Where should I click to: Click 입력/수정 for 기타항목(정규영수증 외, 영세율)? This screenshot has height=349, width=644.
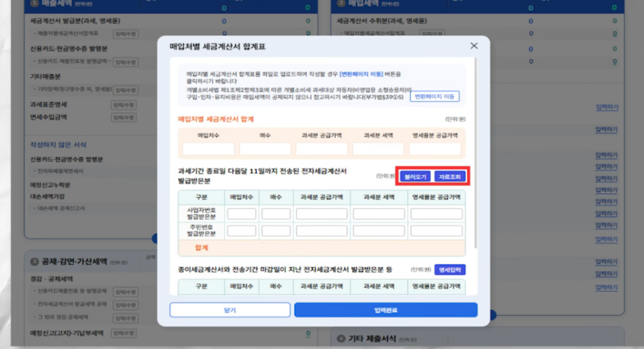pos(125,90)
